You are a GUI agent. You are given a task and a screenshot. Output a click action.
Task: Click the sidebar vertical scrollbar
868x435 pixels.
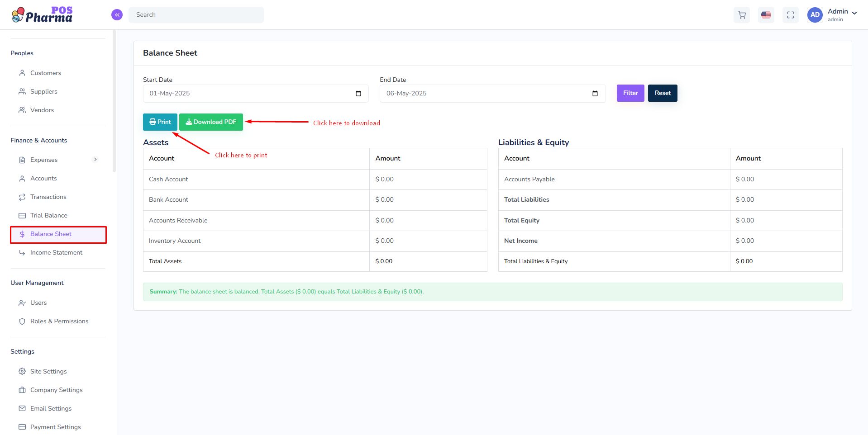[114, 101]
